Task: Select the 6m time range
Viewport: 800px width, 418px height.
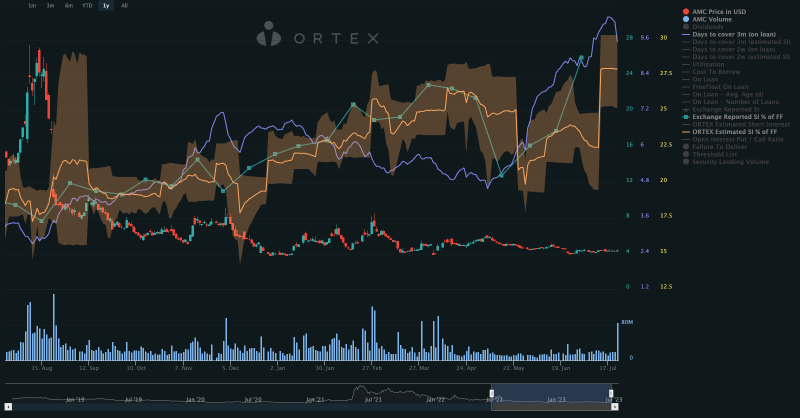Action: (69, 6)
